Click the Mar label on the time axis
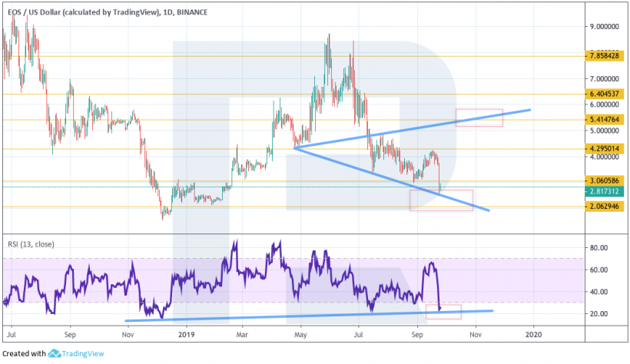The height and width of the screenshot is (364, 630). 241,336
